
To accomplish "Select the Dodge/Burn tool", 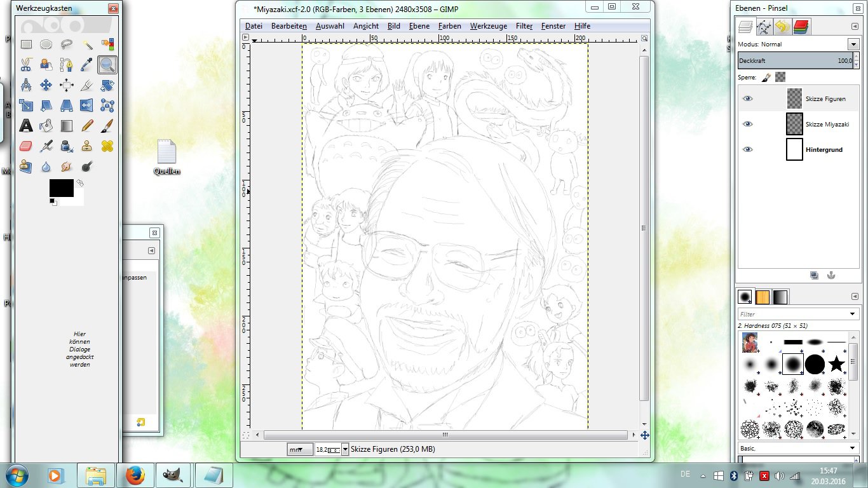I will [87, 166].
